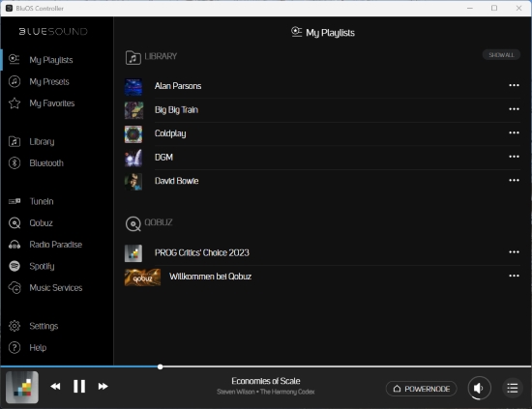This screenshot has height=409, width=532.
Task: Click the Music Services cloud icon
Action: (x=15, y=287)
